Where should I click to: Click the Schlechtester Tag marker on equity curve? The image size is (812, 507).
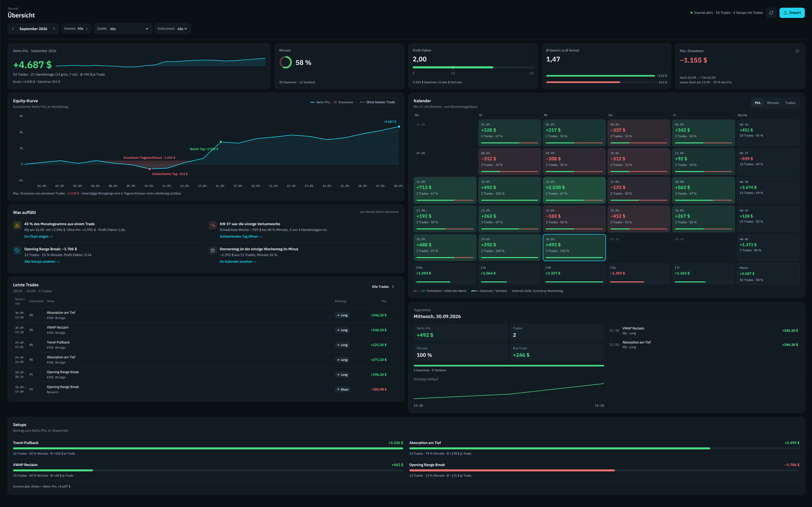150,169
